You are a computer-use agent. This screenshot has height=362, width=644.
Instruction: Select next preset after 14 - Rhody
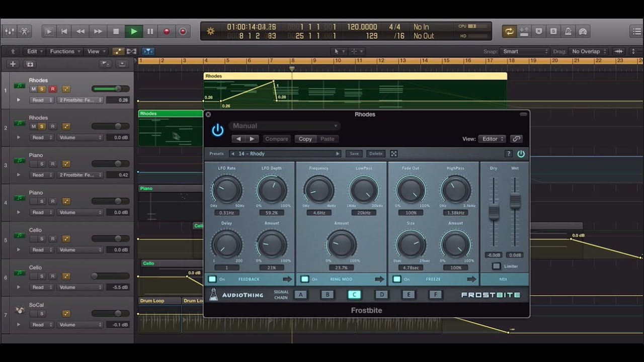point(338,154)
